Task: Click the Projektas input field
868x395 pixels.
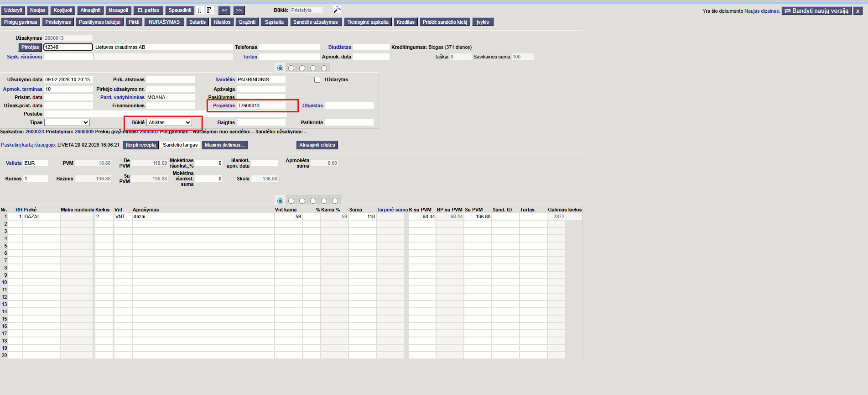Action: click(261, 105)
